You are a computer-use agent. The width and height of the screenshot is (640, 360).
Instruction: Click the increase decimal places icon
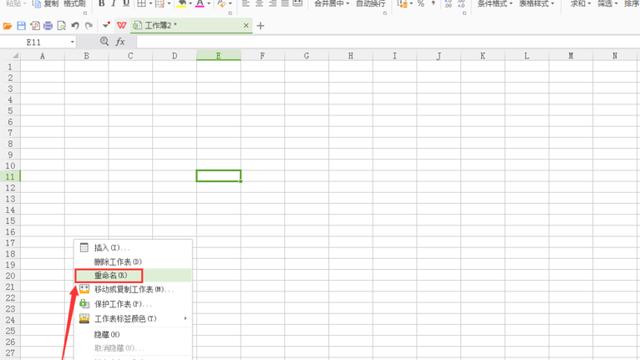pyautogui.click(x=448, y=4)
